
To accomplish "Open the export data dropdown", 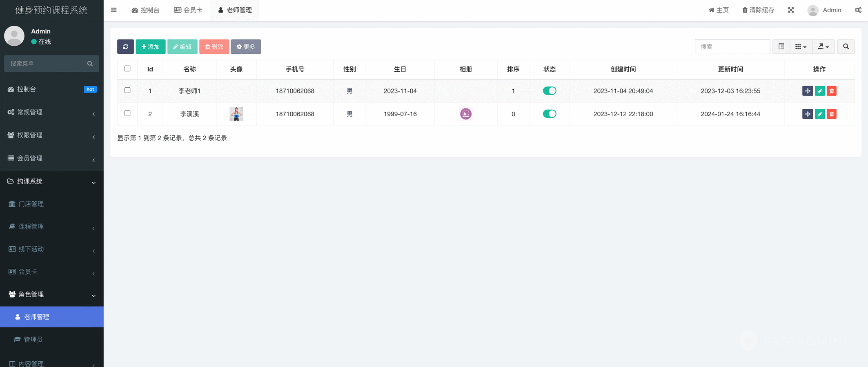I will [x=823, y=47].
